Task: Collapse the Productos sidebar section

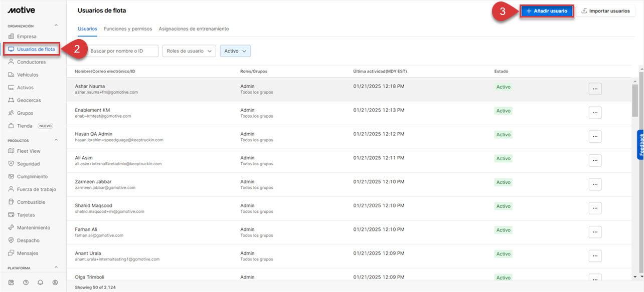Action: click(56, 140)
